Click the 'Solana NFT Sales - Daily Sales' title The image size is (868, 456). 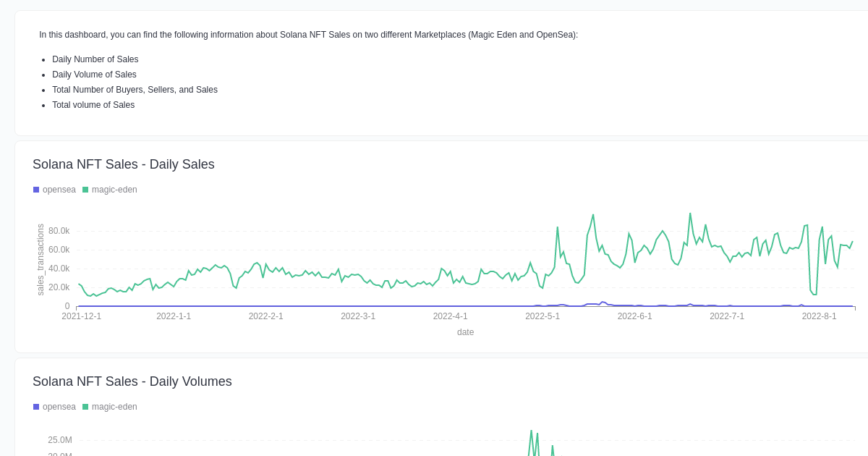[x=124, y=164]
